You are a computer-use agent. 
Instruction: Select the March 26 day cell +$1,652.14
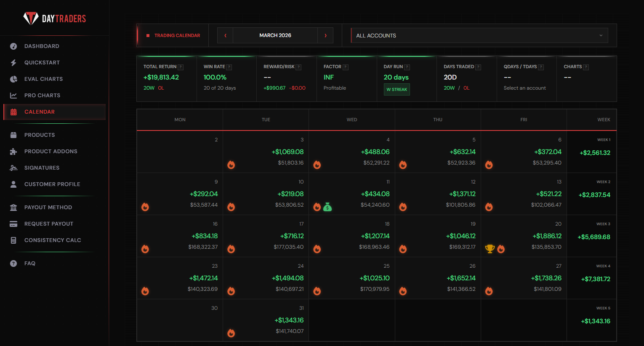(x=438, y=278)
